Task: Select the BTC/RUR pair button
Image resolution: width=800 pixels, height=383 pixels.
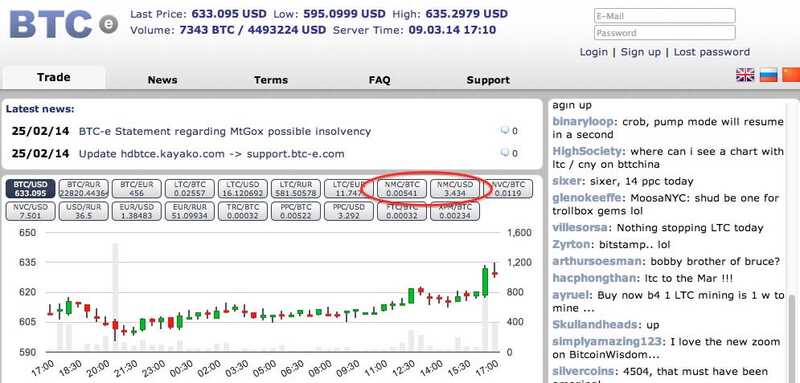Action: pos(84,189)
